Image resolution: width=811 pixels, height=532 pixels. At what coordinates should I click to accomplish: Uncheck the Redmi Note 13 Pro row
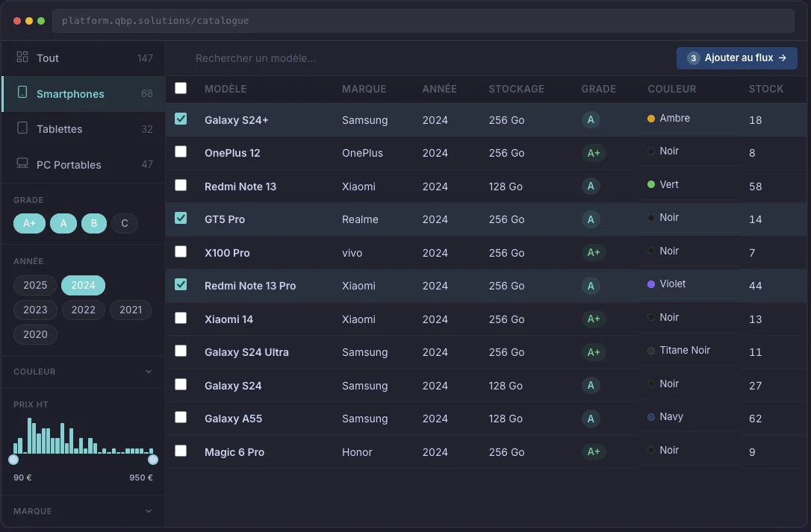(181, 284)
